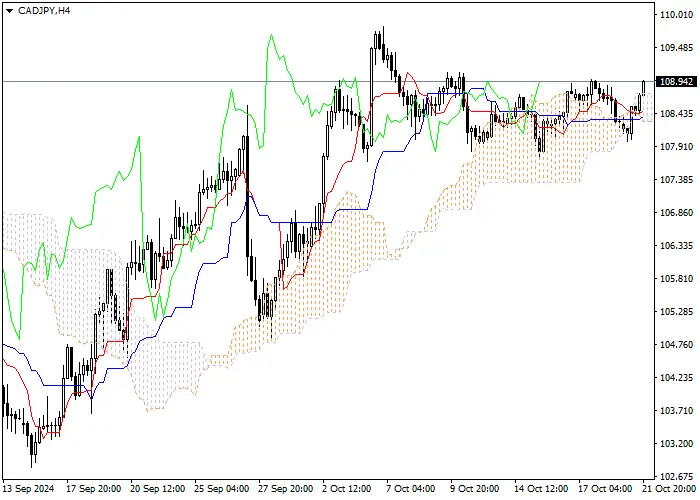This screenshot has height=500, width=700.
Task: Select price level 105.810 on the axis
Action: (x=676, y=279)
